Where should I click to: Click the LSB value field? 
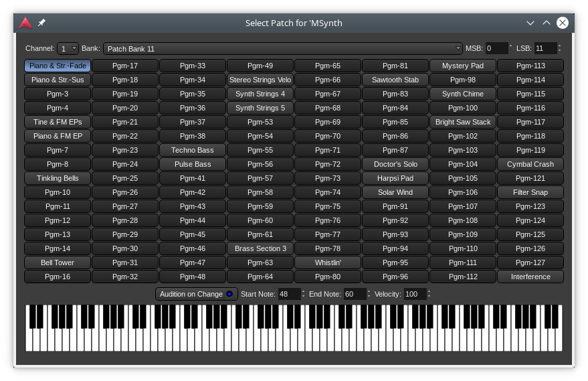click(x=545, y=48)
